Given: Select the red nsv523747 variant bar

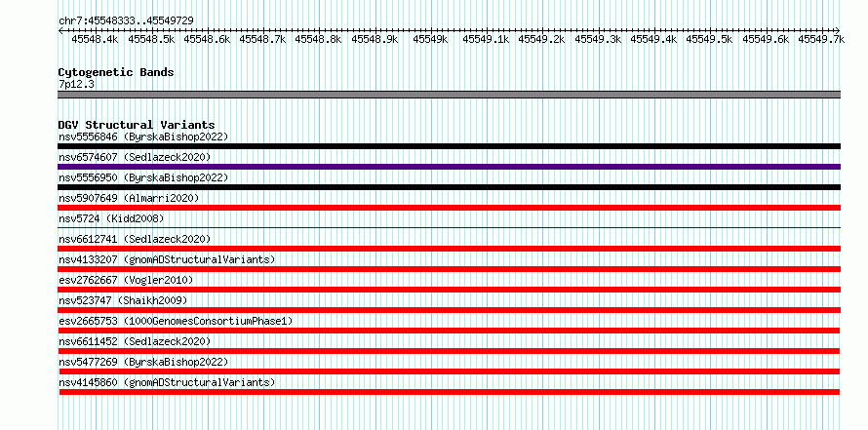Looking at the screenshot, I should (x=449, y=310).
